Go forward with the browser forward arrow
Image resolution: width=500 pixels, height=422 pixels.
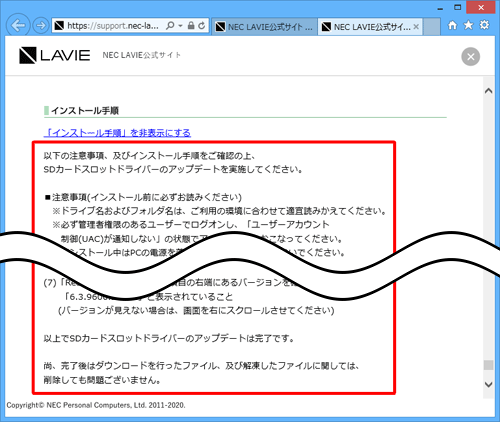coord(41,25)
